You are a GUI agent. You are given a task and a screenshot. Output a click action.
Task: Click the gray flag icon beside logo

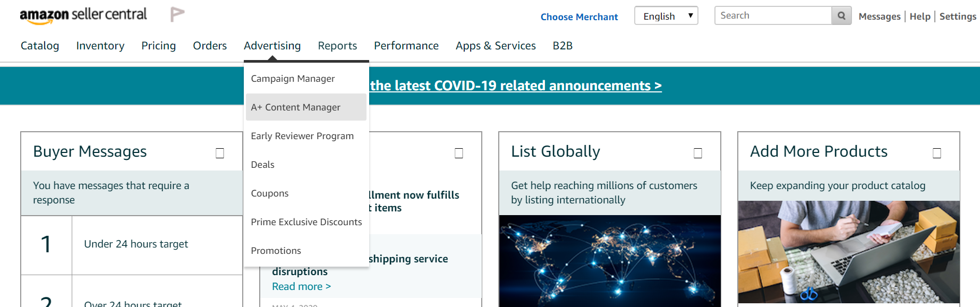pyautogui.click(x=177, y=14)
